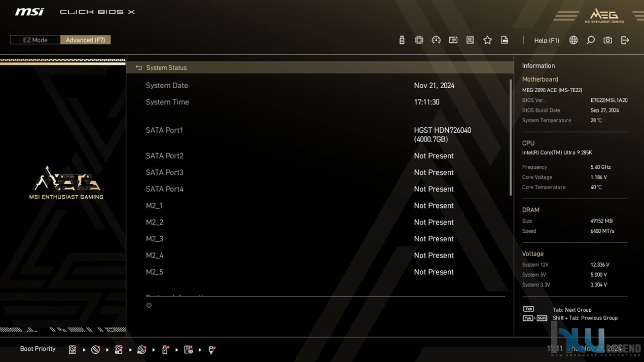
Task: Click the Core Voltage 1.186 V value
Action: click(x=598, y=177)
